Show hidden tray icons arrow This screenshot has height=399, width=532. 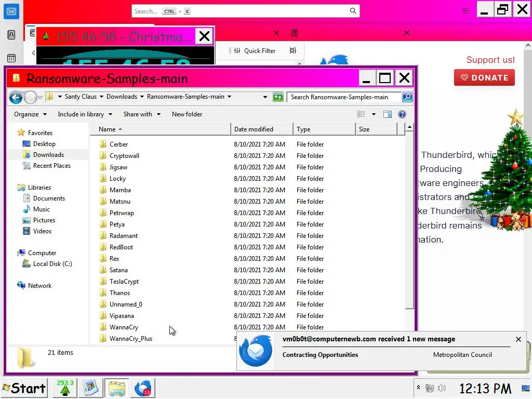(418, 388)
